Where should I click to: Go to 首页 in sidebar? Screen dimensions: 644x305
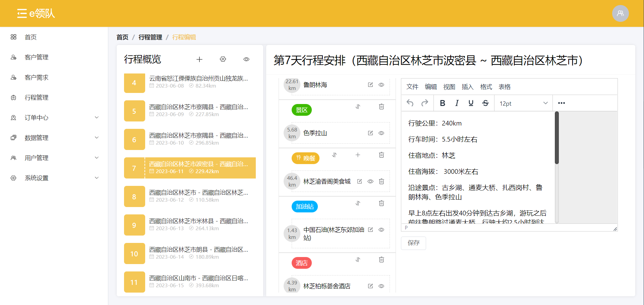coord(54,37)
